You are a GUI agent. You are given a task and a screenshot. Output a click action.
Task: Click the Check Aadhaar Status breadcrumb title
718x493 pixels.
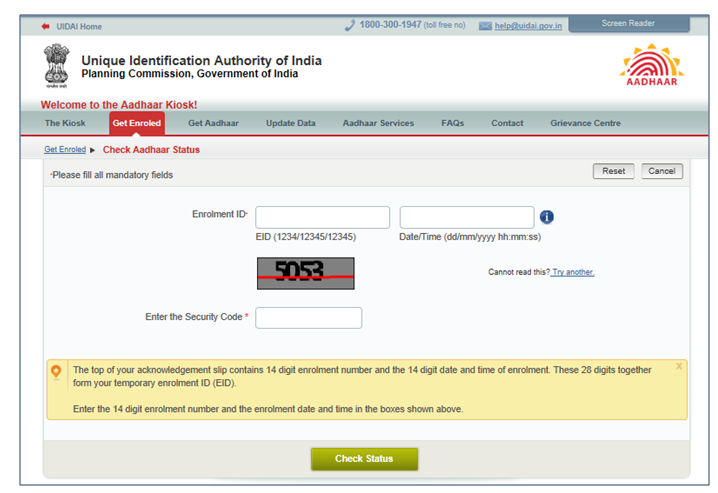(x=151, y=150)
